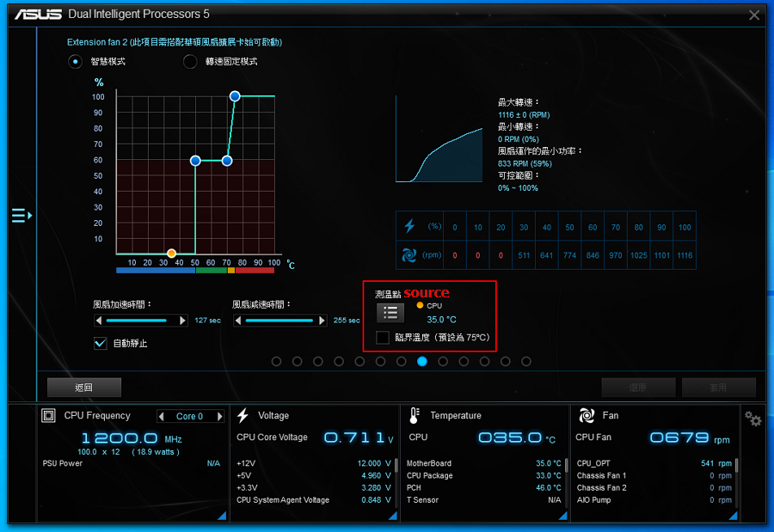Click the greyed restore button
Viewport: 774px width, 532px height.
[638, 388]
